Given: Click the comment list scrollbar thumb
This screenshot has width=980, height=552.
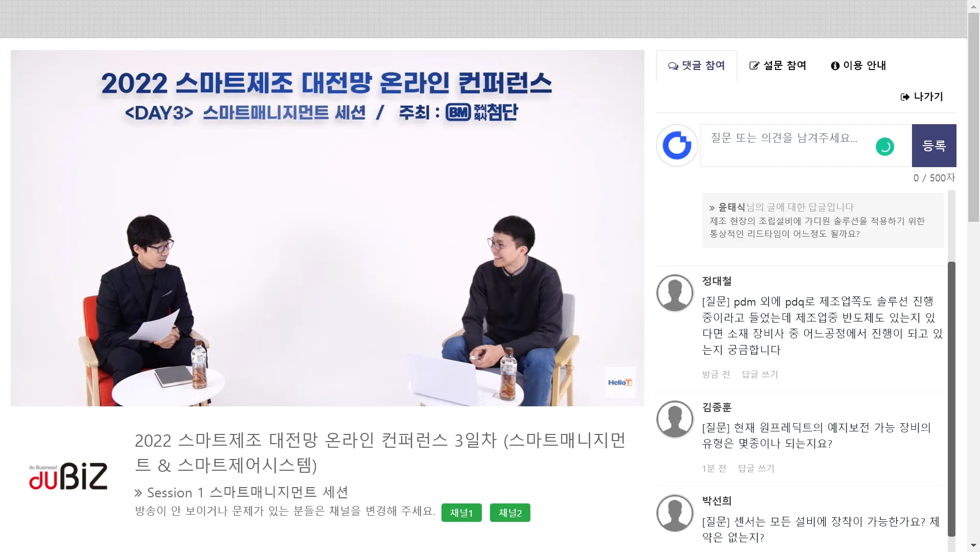Looking at the screenshot, I should tap(951, 399).
